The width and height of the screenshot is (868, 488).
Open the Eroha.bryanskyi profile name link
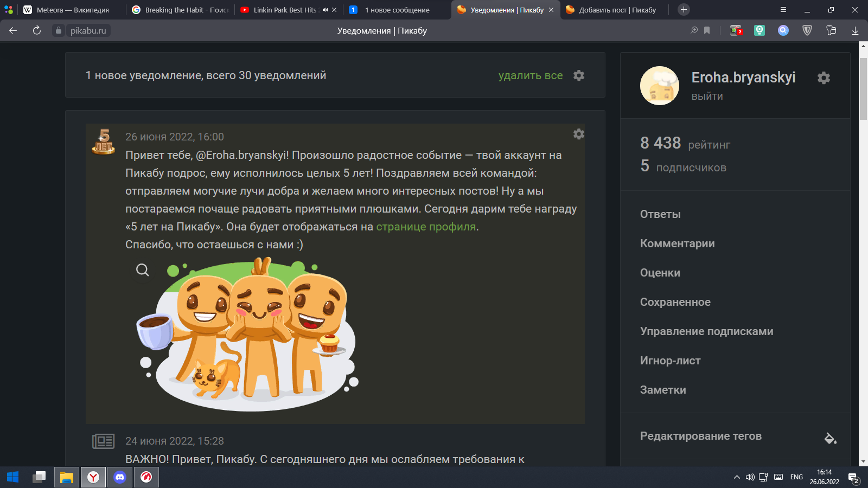pyautogui.click(x=743, y=78)
